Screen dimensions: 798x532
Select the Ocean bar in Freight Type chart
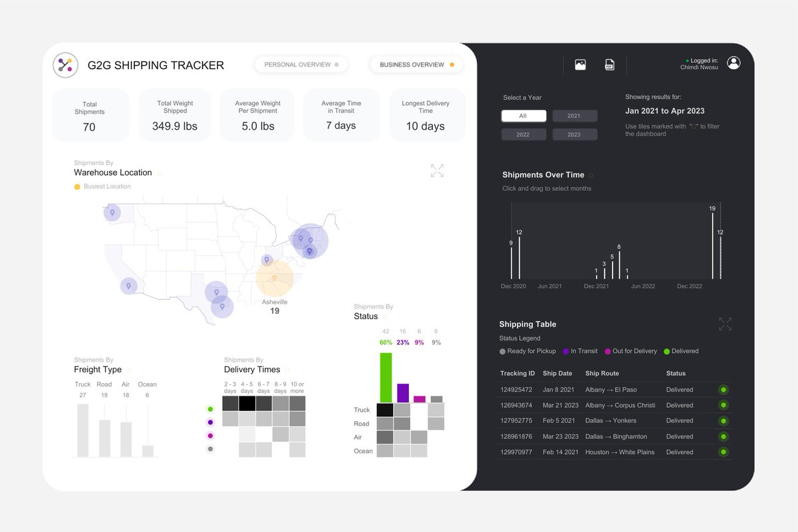[148, 451]
